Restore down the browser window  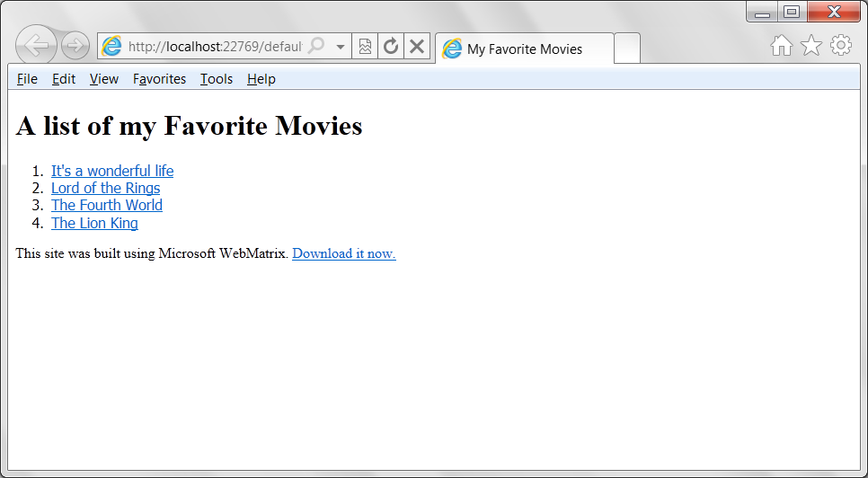pyautogui.click(x=793, y=13)
